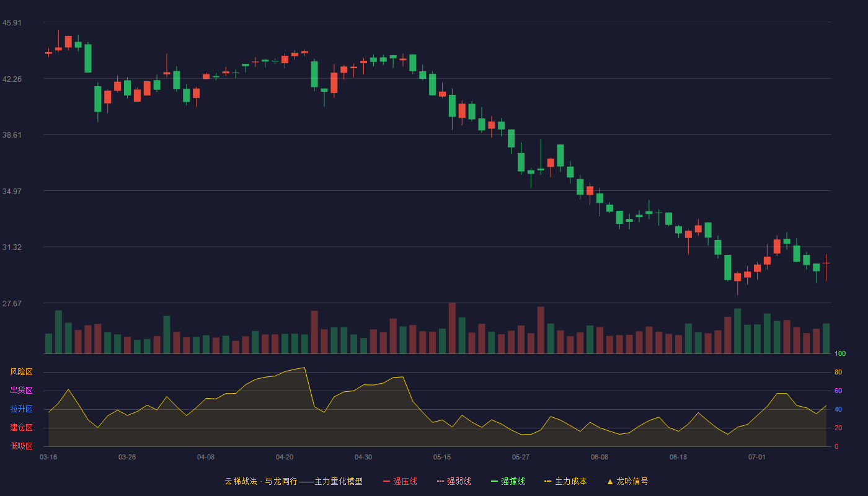Toggle the 强弱线 legend entry
Screen dimensions: 868x496
454,481
